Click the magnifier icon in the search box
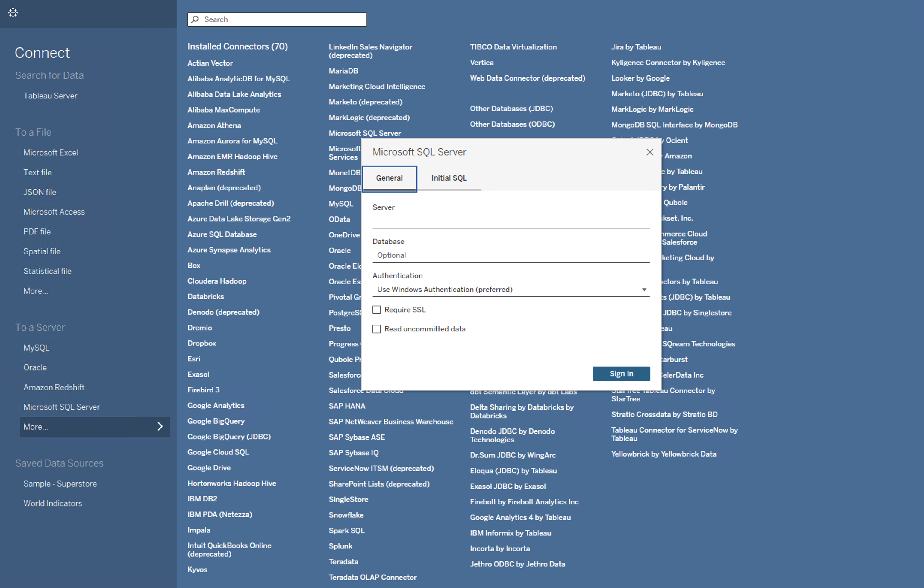Image resolution: width=924 pixels, height=588 pixels. click(195, 19)
